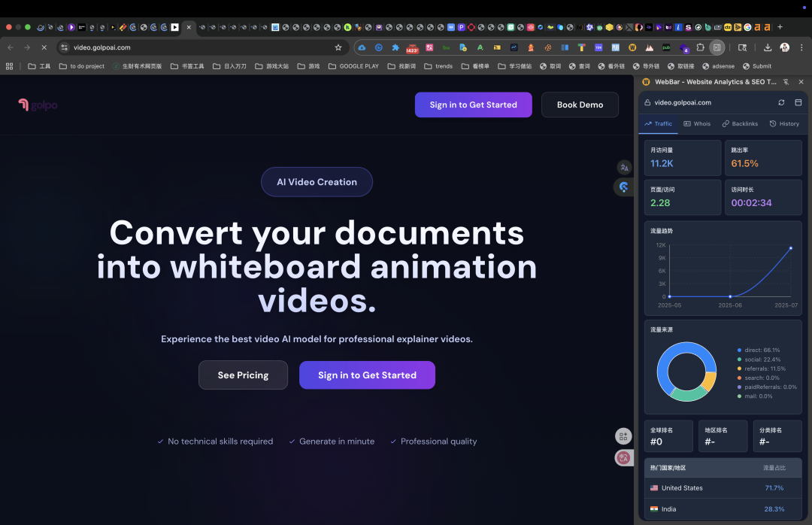Viewport: 812px width, 525px height.
Task: Click the blue floating extension icon below translate
Action: [x=624, y=187]
